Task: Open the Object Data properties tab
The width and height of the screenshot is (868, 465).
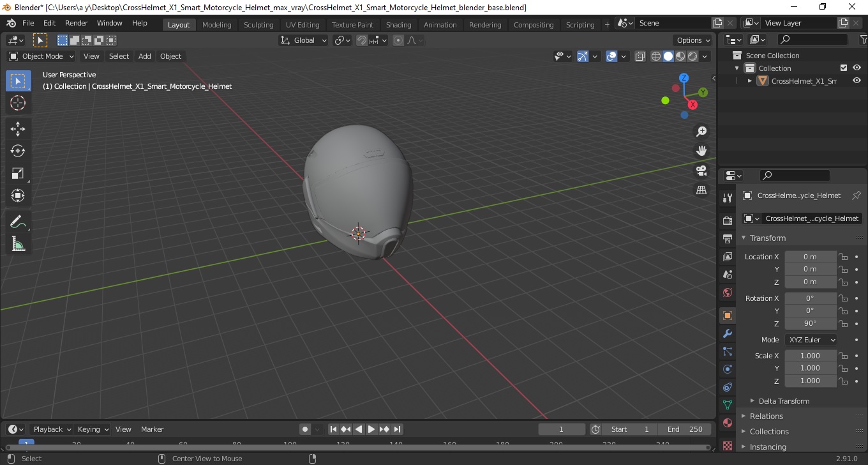Action: [x=727, y=405]
